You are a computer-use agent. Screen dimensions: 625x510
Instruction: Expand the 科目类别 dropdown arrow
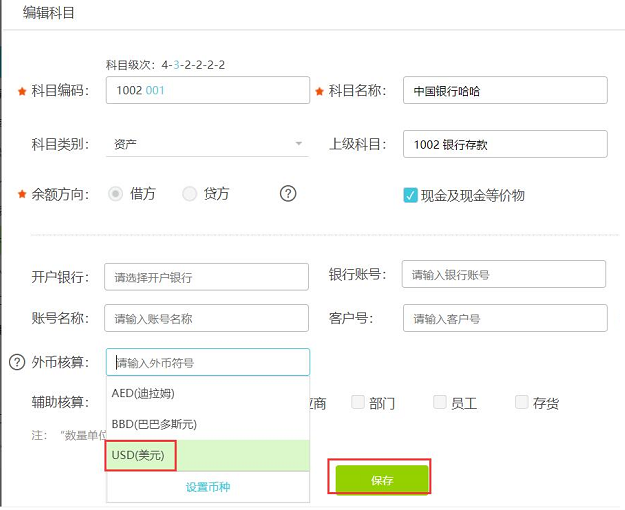(299, 144)
